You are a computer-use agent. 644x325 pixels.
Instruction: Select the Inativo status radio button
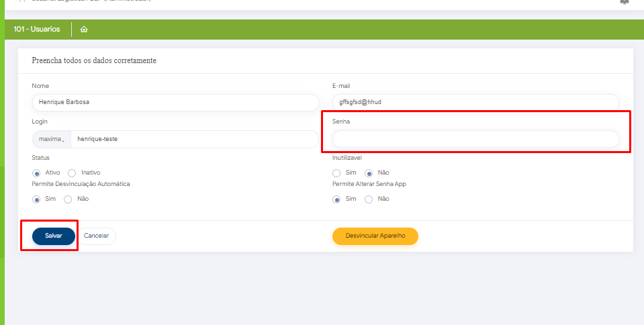(72, 173)
